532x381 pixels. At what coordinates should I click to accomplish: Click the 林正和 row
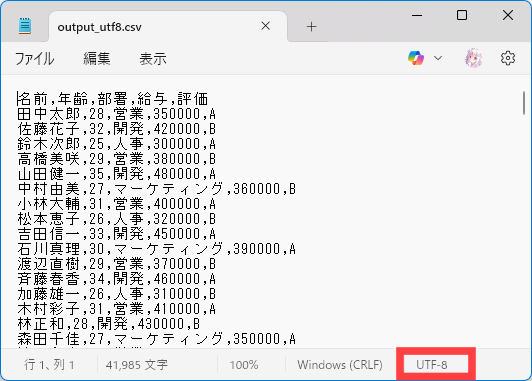tap(109, 324)
